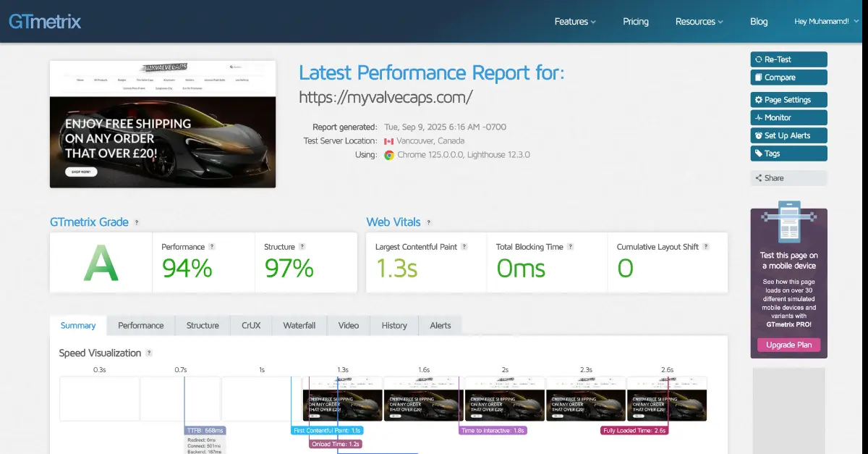Image resolution: width=868 pixels, height=454 pixels.
Task: Click the 97% Structure score
Action: tap(289, 269)
